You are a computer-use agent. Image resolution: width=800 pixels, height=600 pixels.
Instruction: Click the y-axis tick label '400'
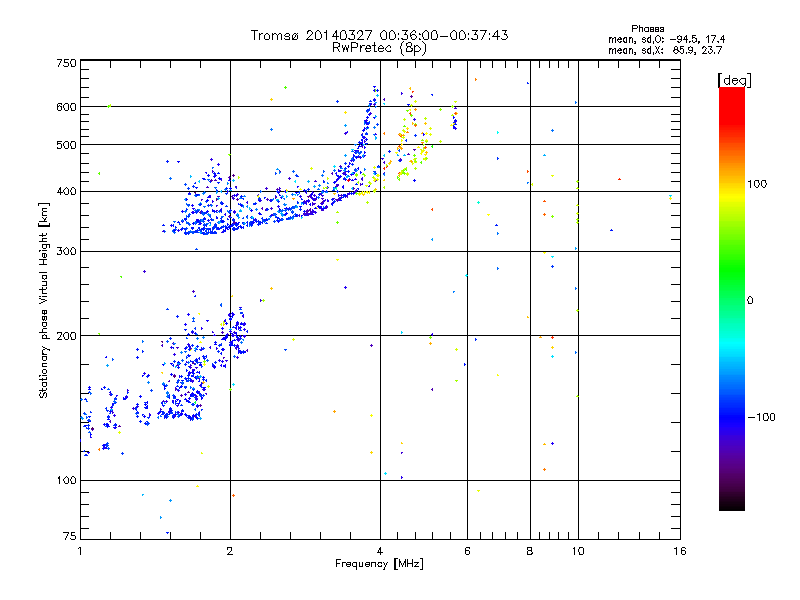[66, 191]
